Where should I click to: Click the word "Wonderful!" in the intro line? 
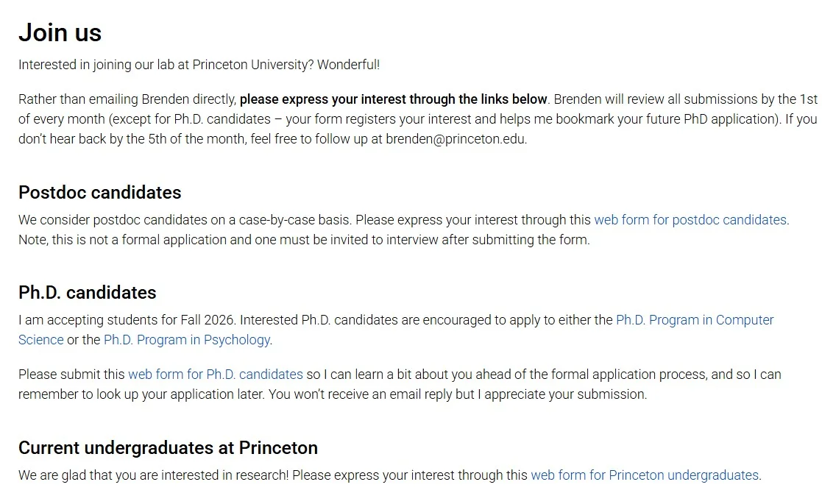(x=348, y=65)
